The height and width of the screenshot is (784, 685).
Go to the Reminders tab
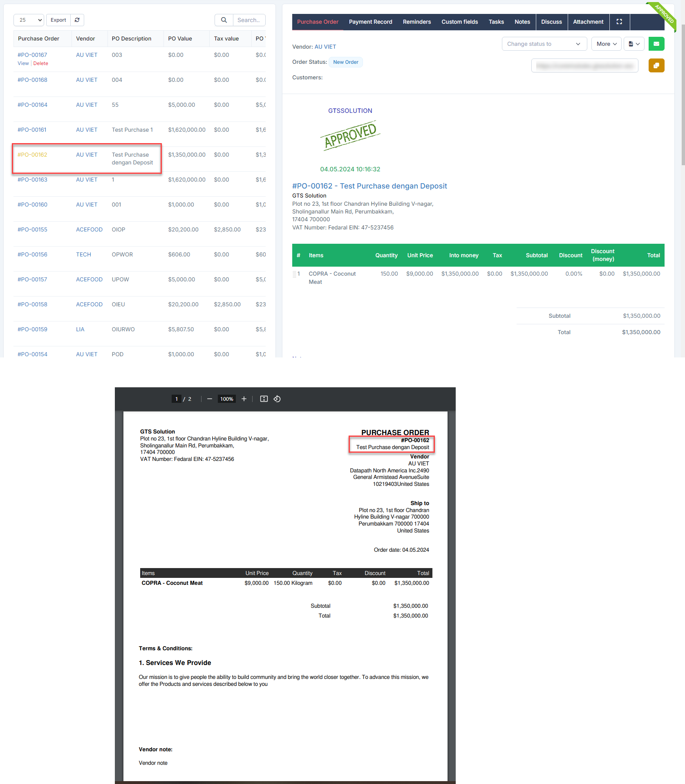(416, 22)
